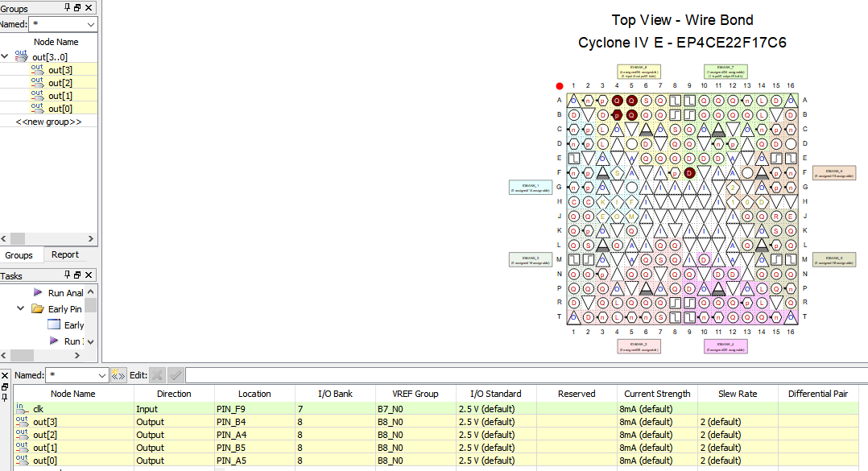
Task: Click the S pin at A6
Action: tap(646, 101)
